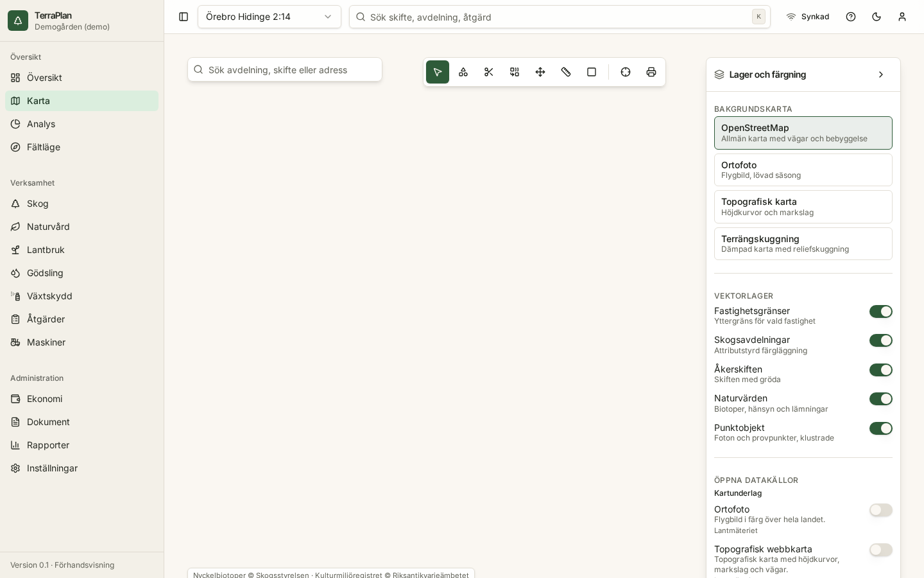Open Översikt in the sidebar
Image resolution: width=924 pixels, height=578 pixels.
pyautogui.click(x=81, y=78)
